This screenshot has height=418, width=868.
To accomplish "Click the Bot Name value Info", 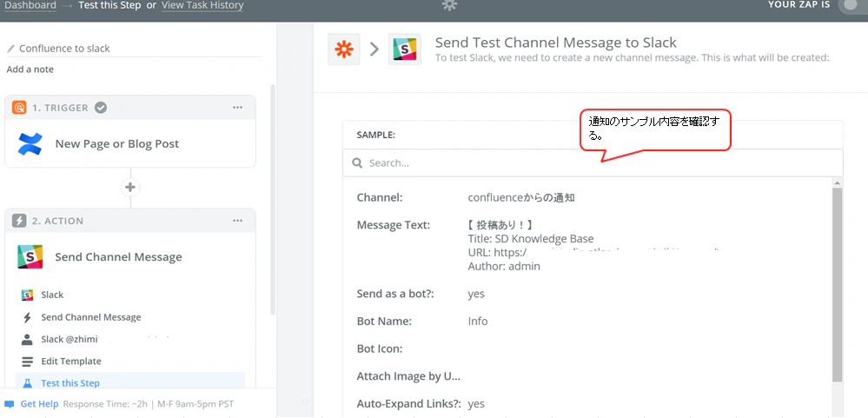I will (478, 322).
